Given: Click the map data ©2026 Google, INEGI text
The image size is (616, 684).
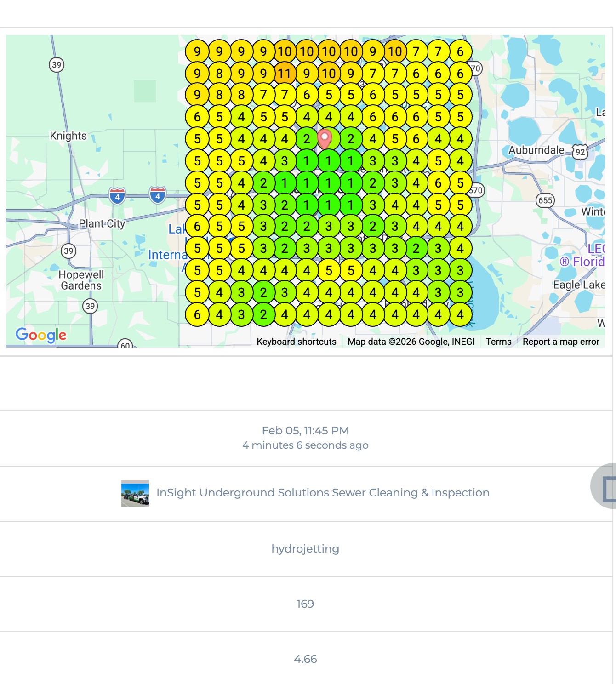Looking at the screenshot, I should click(x=411, y=342).
